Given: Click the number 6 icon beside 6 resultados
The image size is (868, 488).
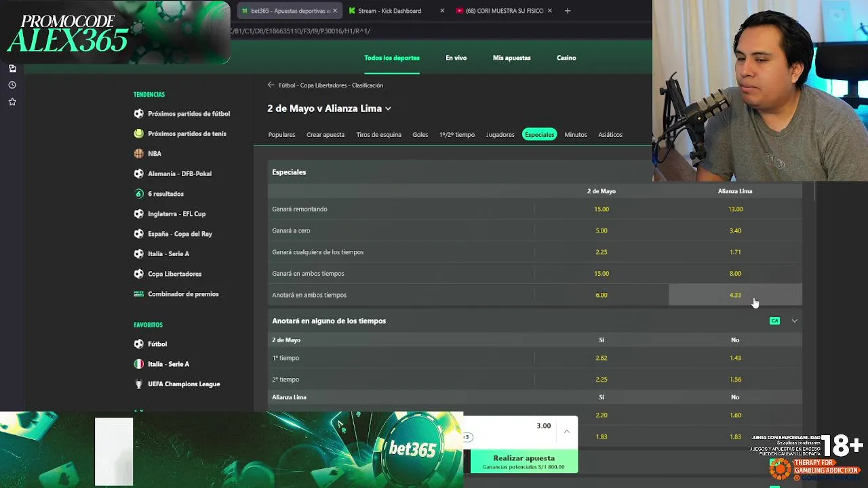Looking at the screenshot, I should pyautogui.click(x=138, y=194).
